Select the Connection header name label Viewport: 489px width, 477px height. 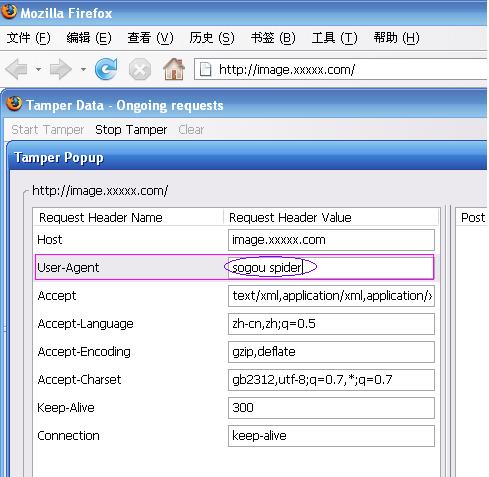click(68, 436)
